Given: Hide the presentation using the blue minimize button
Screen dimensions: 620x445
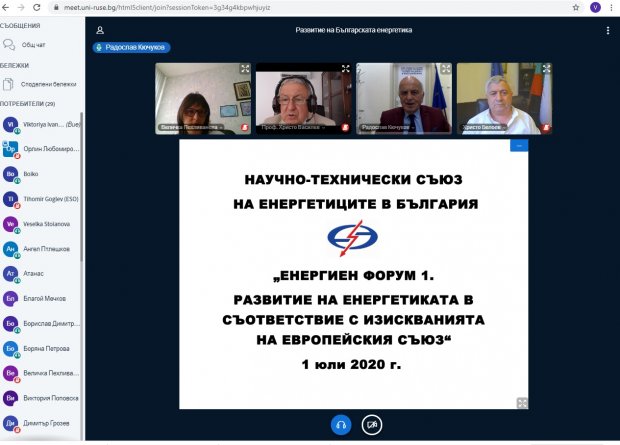Looking at the screenshot, I should click(518, 146).
